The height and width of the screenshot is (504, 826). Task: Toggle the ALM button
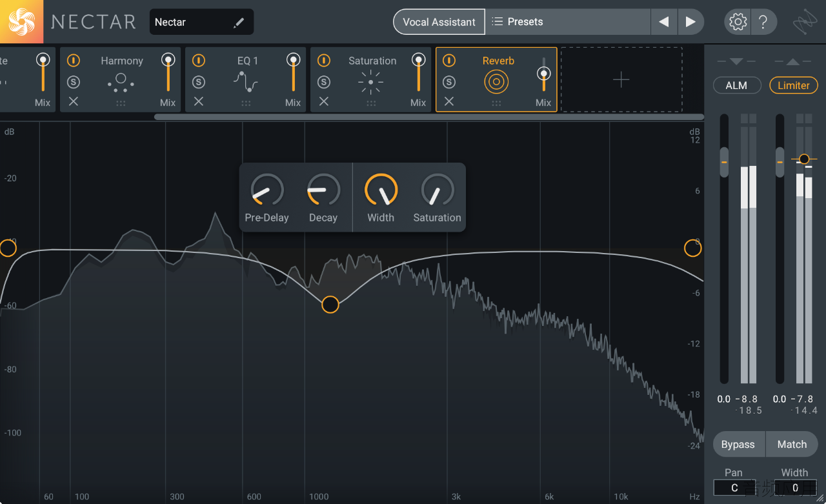(736, 85)
